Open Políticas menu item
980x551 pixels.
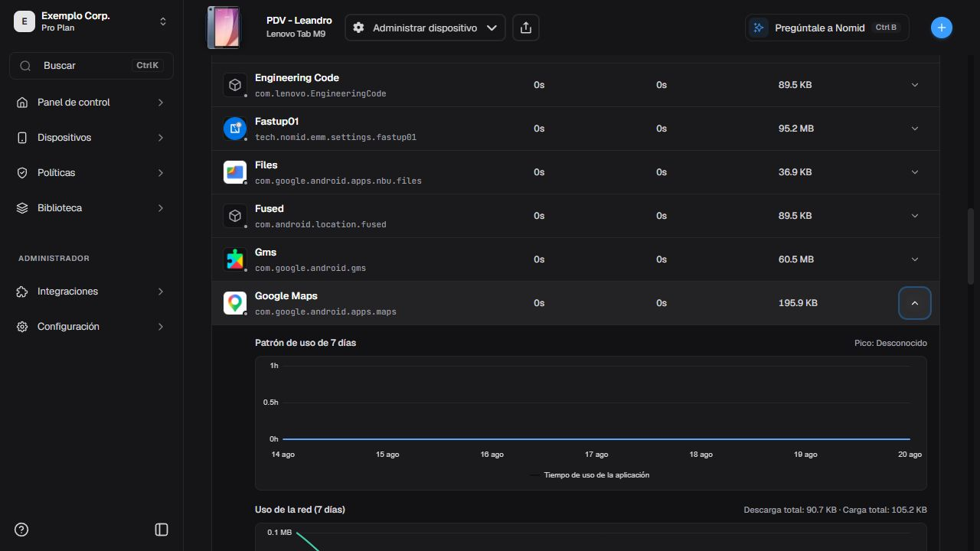[x=91, y=173]
